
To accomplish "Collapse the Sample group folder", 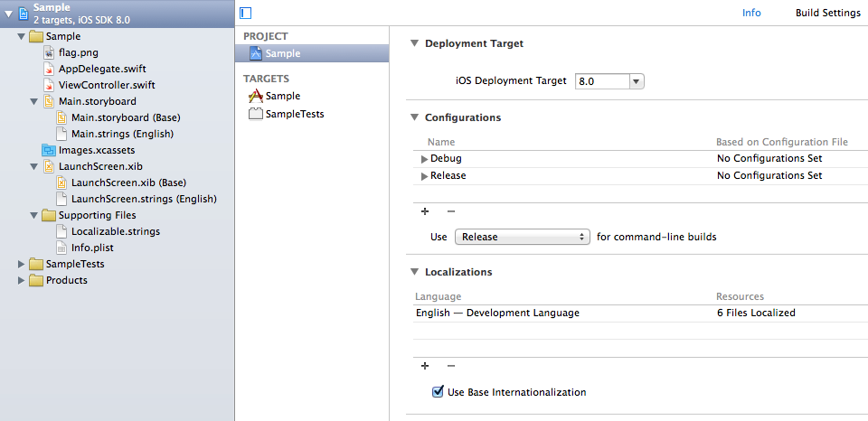I will click(21, 37).
